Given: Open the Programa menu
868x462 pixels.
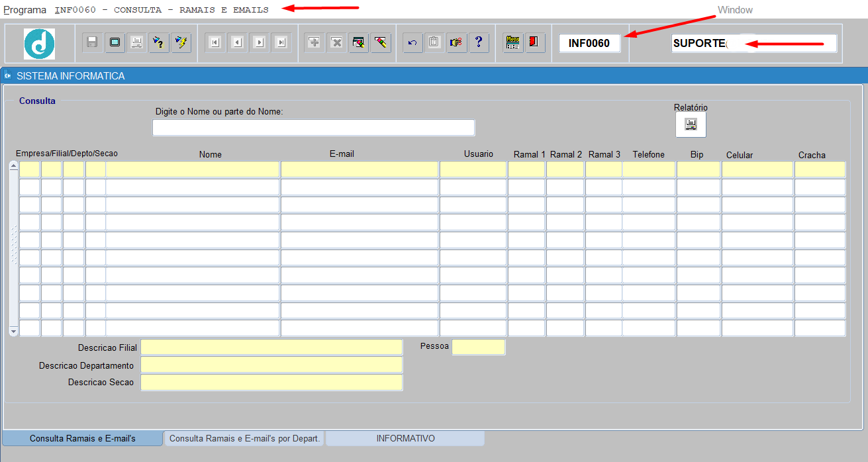Looking at the screenshot, I should [x=25, y=10].
